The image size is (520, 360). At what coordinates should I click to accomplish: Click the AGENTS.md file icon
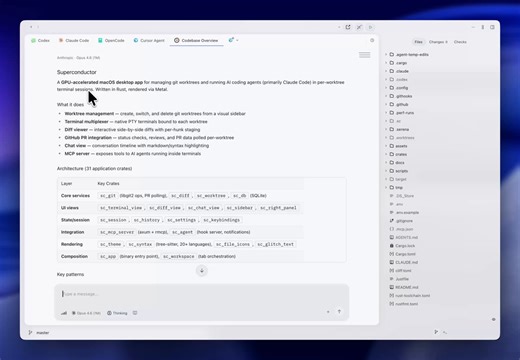[392, 237]
